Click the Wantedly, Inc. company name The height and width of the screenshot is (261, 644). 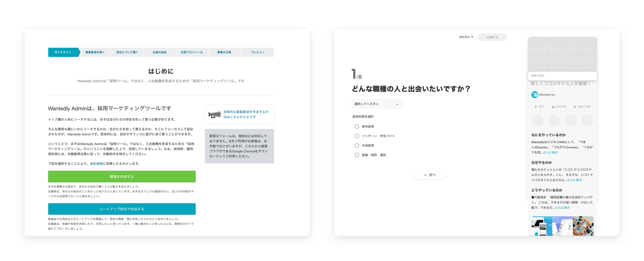[x=547, y=95]
